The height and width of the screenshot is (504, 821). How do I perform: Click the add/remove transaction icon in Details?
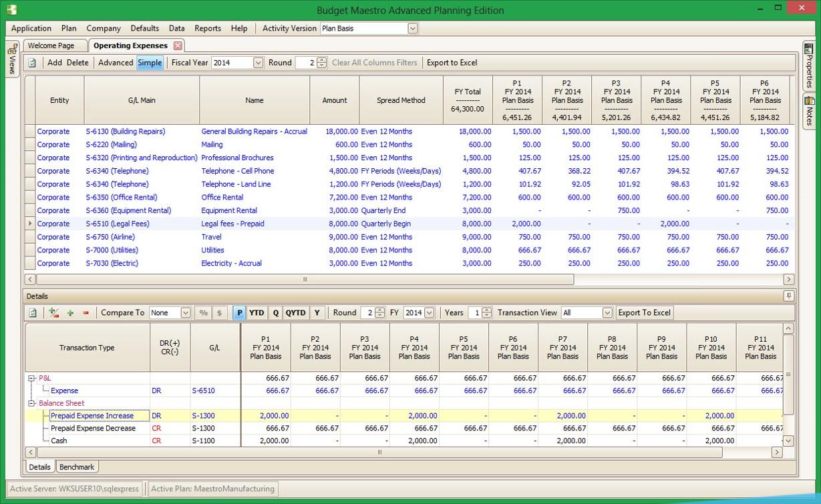point(55,312)
